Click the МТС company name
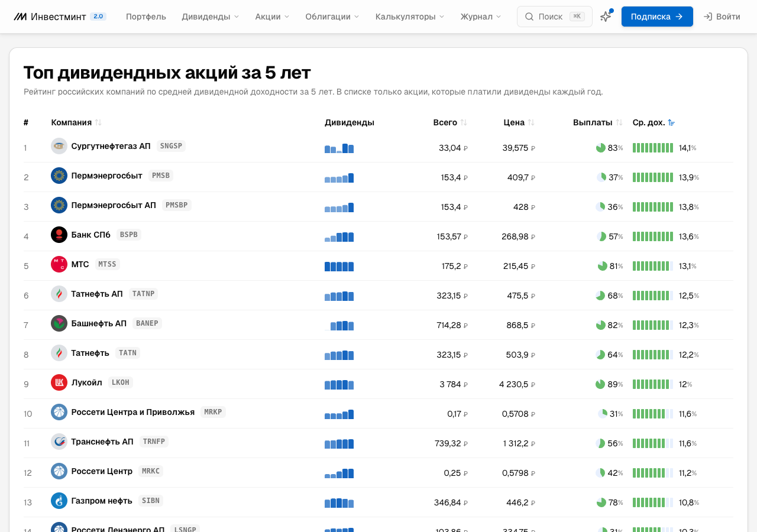Viewport: 757px width, 532px height. click(80, 264)
